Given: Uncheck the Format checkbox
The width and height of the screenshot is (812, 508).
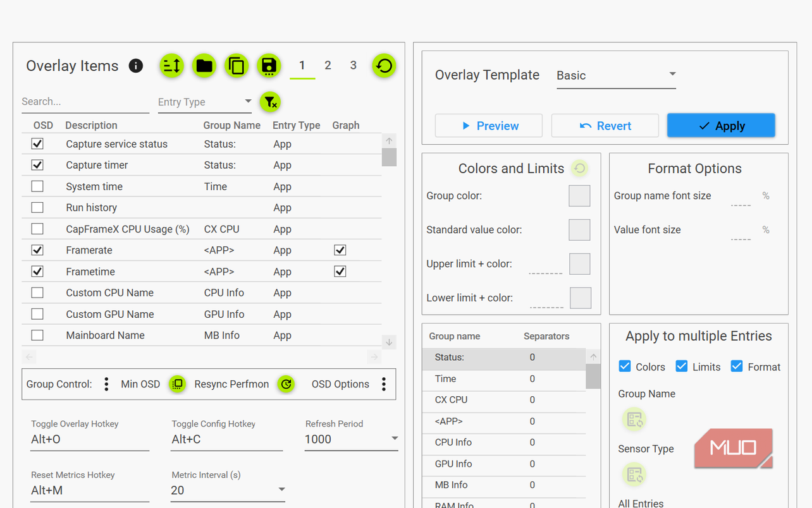Looking at the screenshot, I should (737, 366).
